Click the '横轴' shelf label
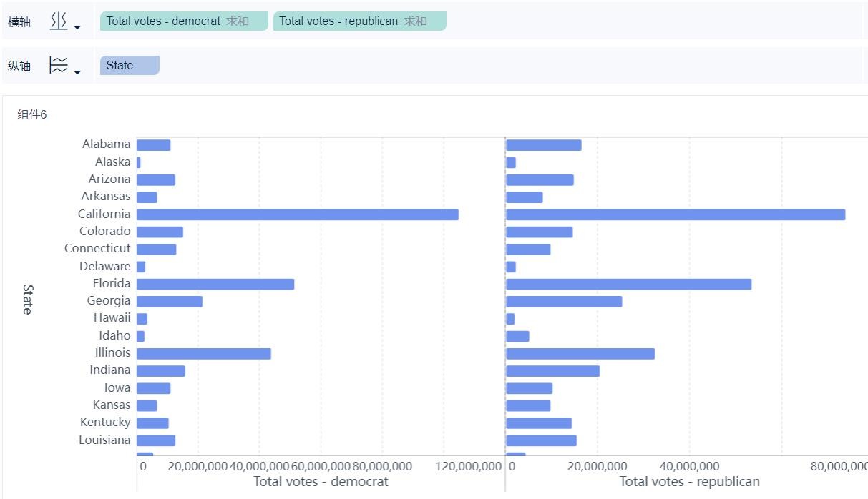 19,22
